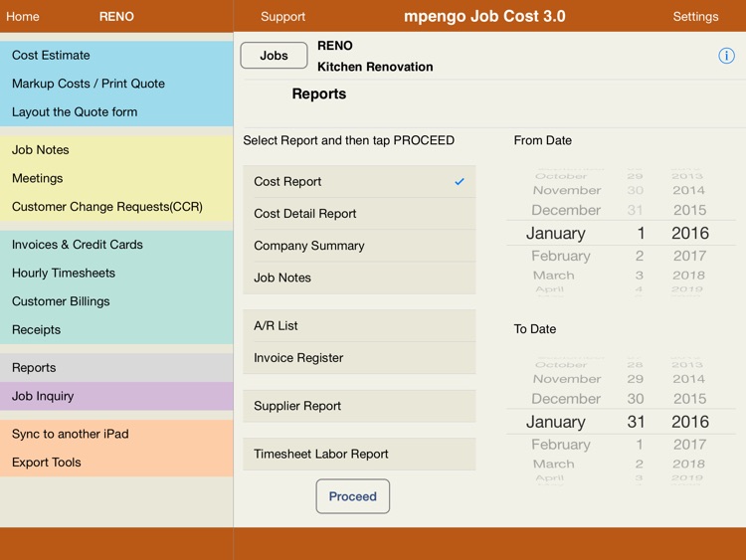Select the A/R List report
Viewport: 746px width, 560px height.
tap(359, 326)
